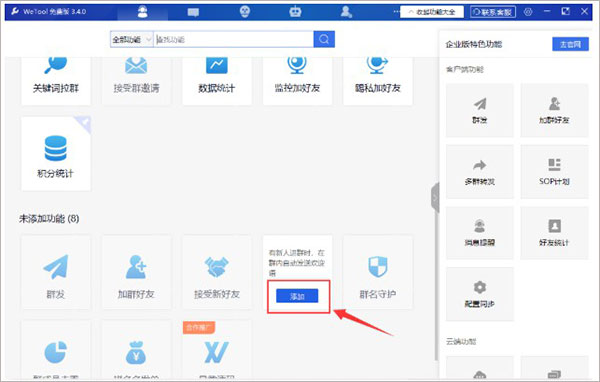Open the 积分统计 database card
600x382 pixels.
(x=56, y=154)
